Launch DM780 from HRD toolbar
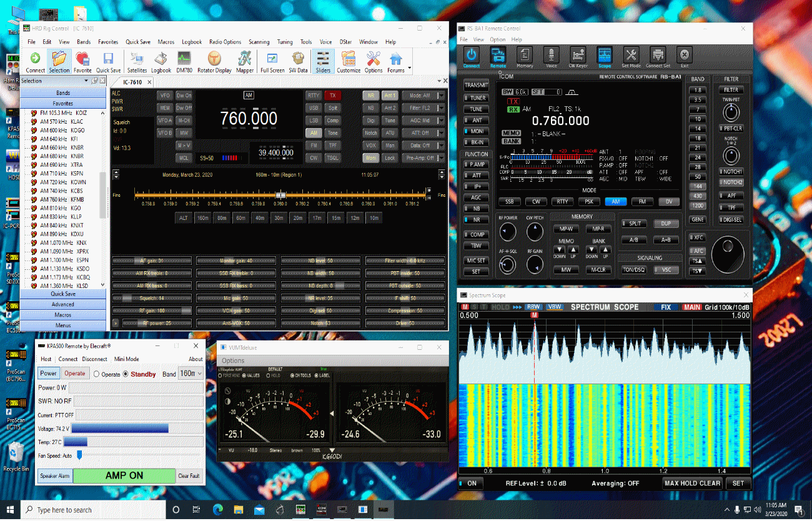812x521 pixels. point(184,62)
